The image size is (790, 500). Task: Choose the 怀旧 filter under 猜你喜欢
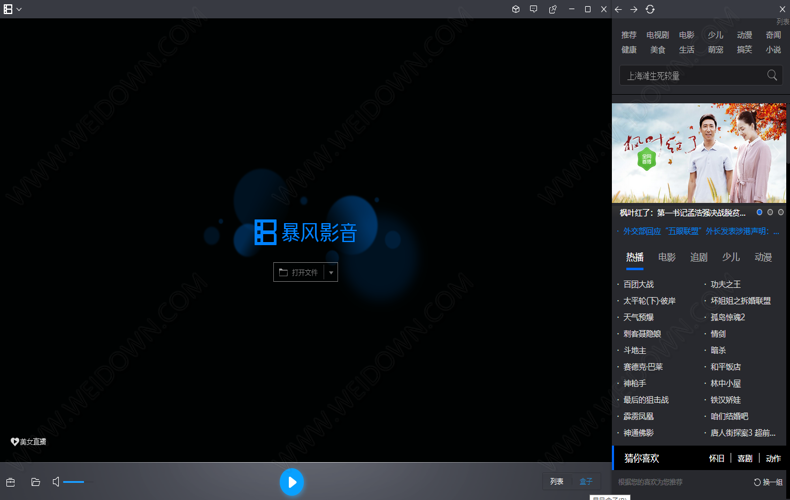pos(716,459)
